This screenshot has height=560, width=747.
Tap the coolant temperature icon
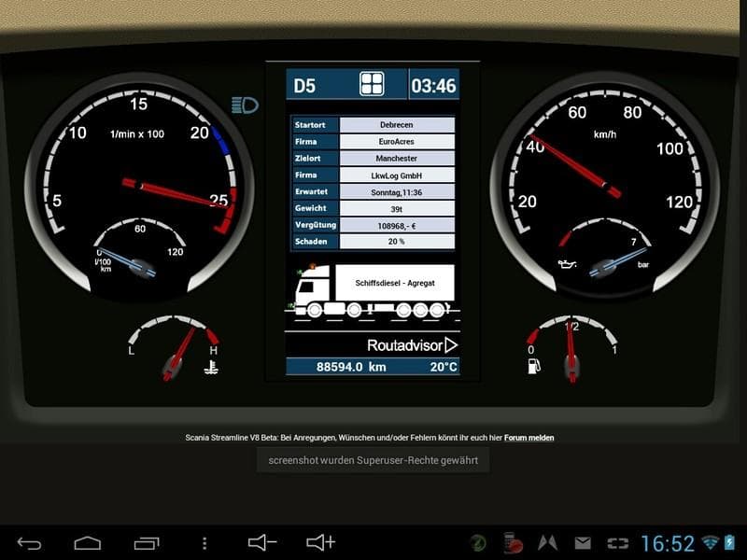click(211, 367)
